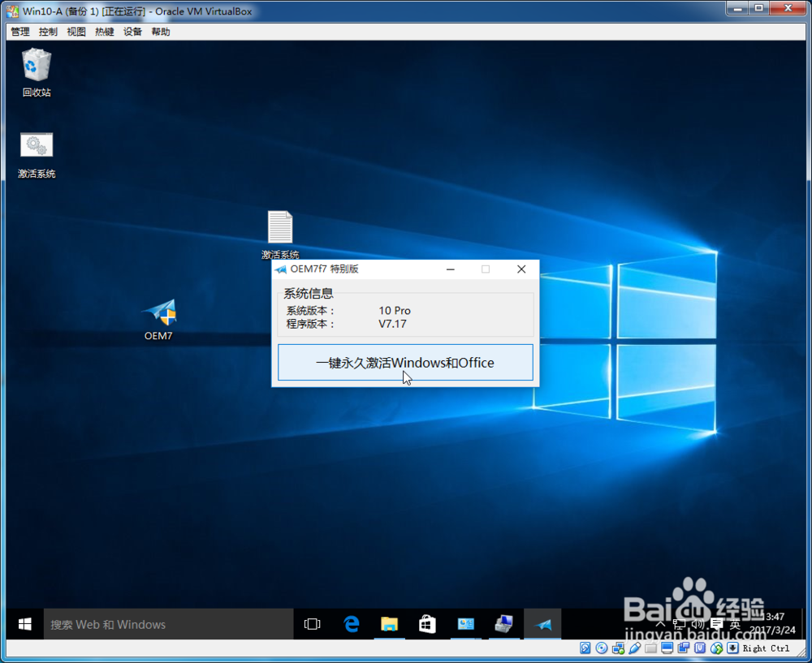Screen dimensions: 812x663
Task: Open the 视图 menu in VirtualBox
Action: [x=76, y=31]
